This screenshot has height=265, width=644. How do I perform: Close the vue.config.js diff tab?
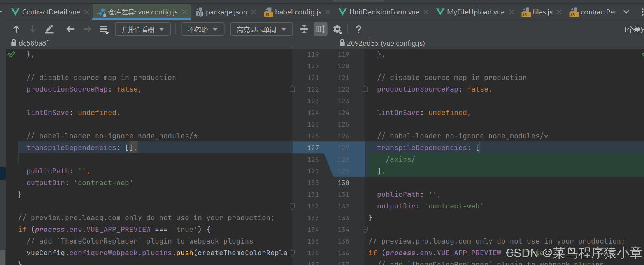pos(184,12)
